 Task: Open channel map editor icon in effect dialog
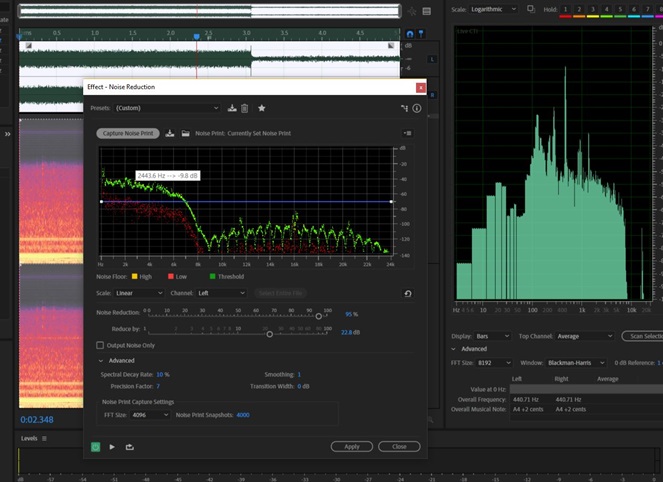(404, 108)
